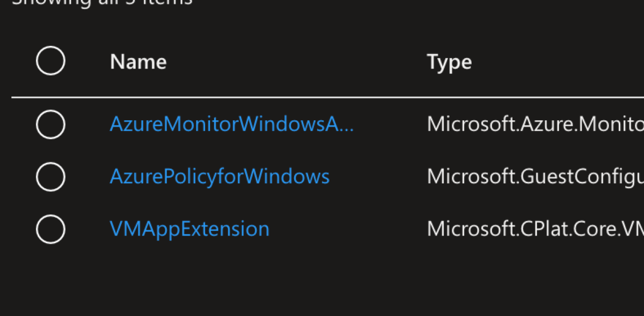Toggle the select-all circle in the header
The height and width of the screenshot is (316, 644).
(50, 61)
